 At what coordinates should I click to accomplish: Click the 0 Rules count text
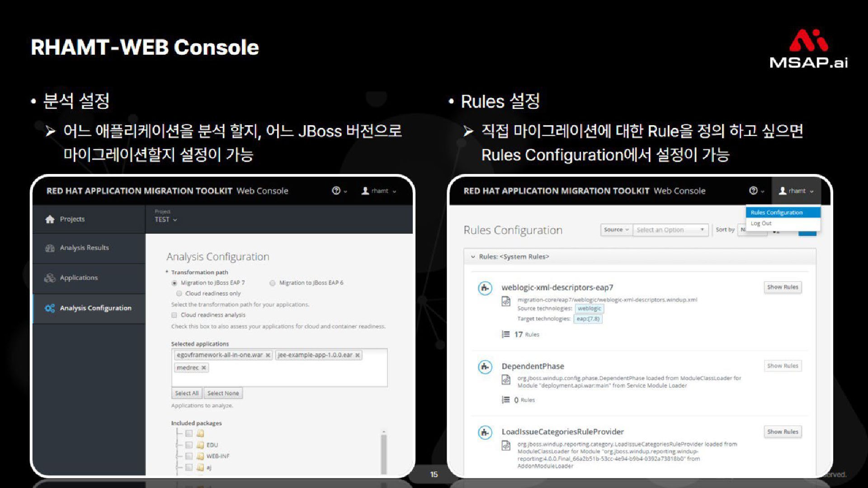tap(524, 400)
